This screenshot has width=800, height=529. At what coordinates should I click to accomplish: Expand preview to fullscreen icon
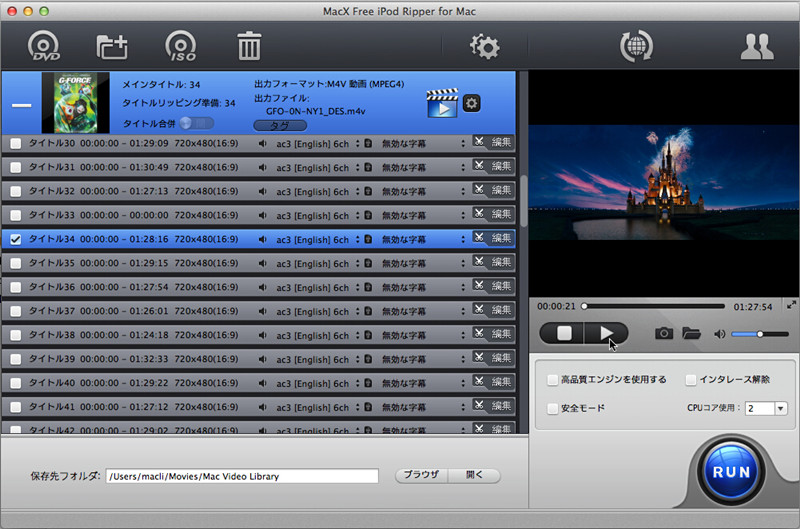pos(791,305)
